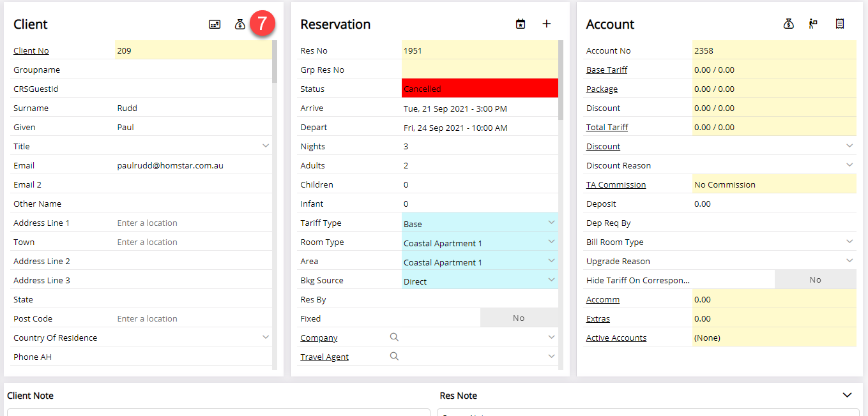Open the calendar icon in Reservation header
Screen dimensions: 868x416
coord(521,24)
